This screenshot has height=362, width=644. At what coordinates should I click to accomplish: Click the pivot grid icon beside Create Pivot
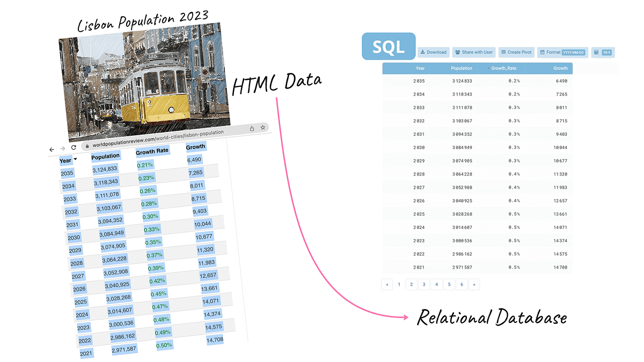coord(503,52)
